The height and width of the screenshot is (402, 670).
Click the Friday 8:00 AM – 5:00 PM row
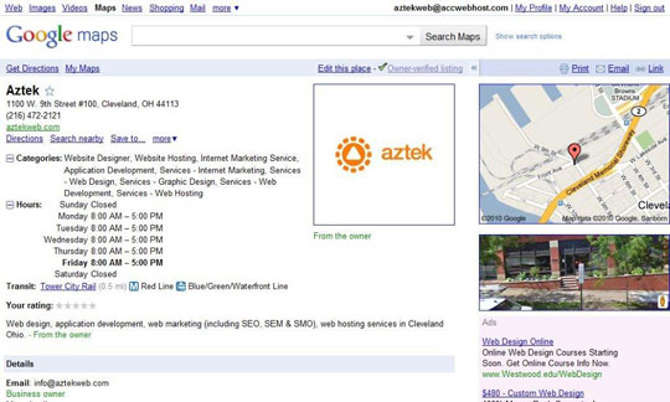pos(112,262)
